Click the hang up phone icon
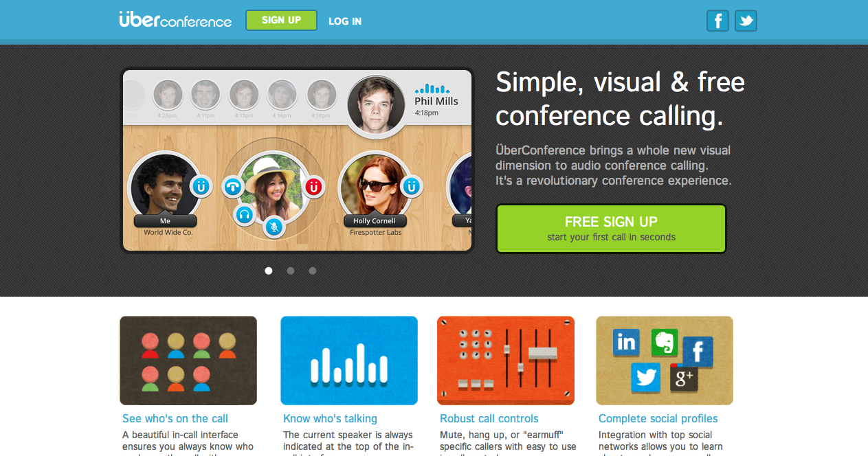This screenshot has width=868, height=456. click(x=234, y=186)
